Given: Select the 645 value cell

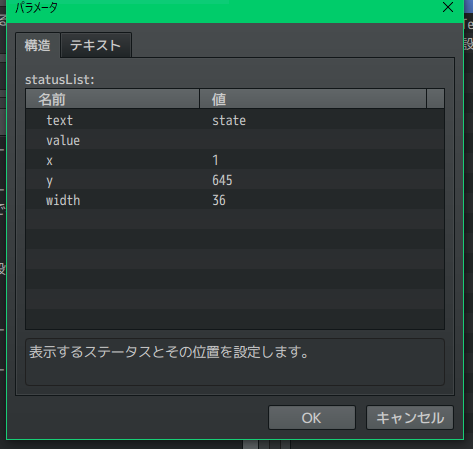Looking at the screenshot, I should tap(222, 180).
